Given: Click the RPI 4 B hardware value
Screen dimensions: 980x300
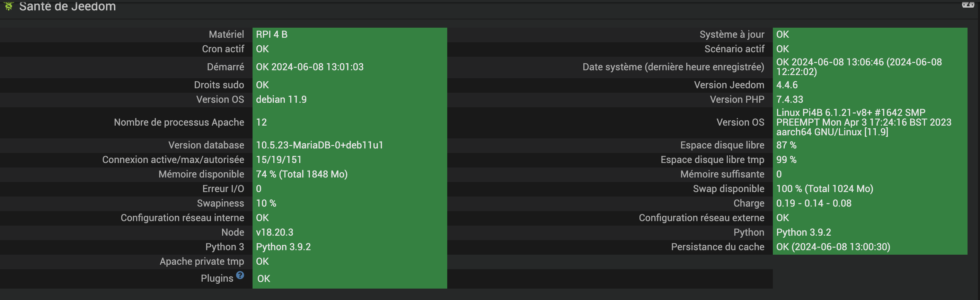Looking at the screenshot, I should pos(272,35).
